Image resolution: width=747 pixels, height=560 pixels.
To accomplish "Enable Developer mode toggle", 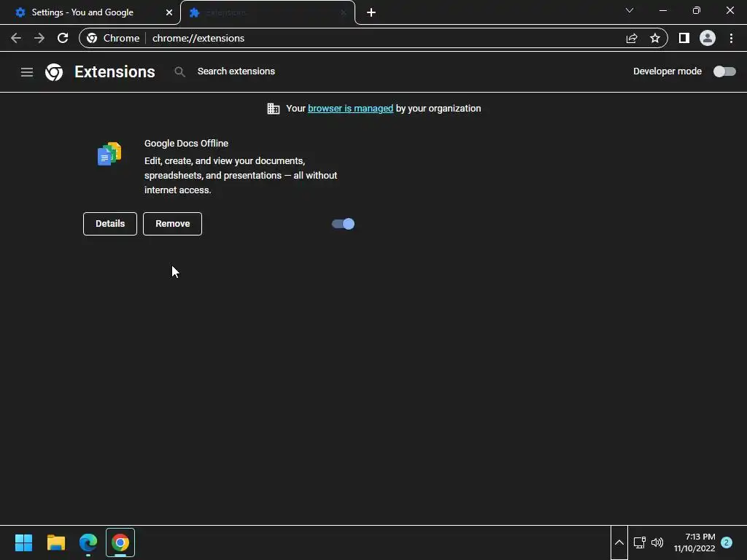I will pos(724,71).
